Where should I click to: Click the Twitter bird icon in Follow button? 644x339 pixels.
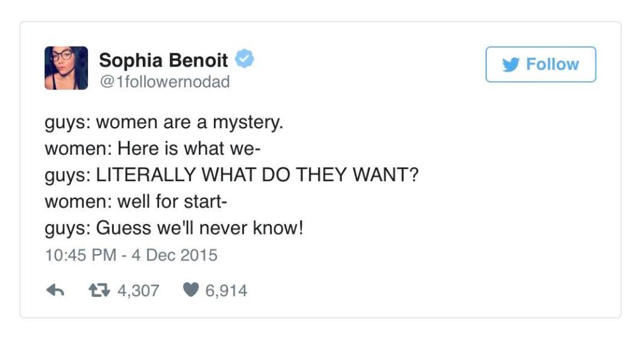pos(511,64)
